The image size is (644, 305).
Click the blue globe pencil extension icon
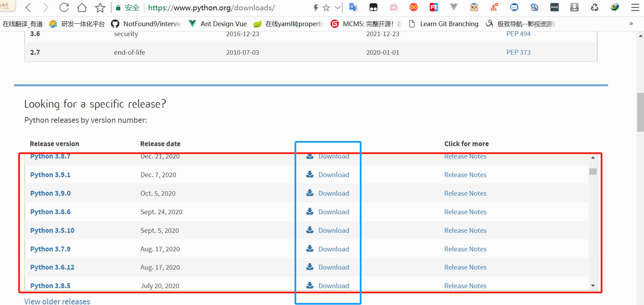(x=534, y=7)
